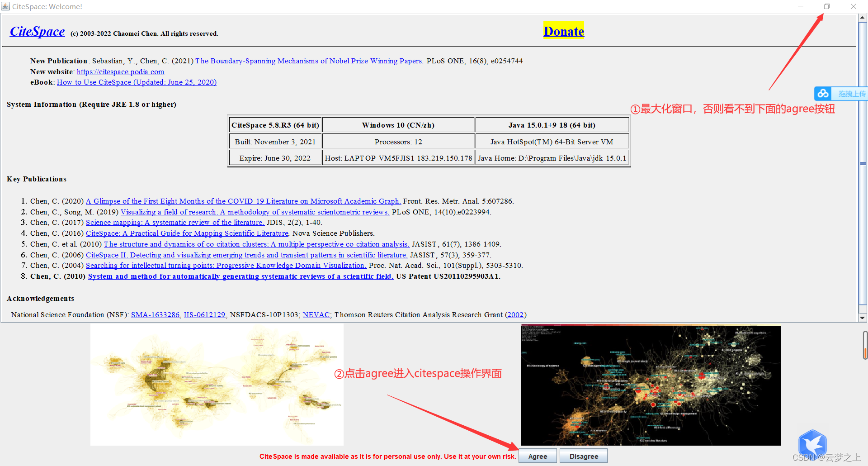Open the NEVAC link
This screenshot has width=868, height=466.
click(x=317, y=314)
